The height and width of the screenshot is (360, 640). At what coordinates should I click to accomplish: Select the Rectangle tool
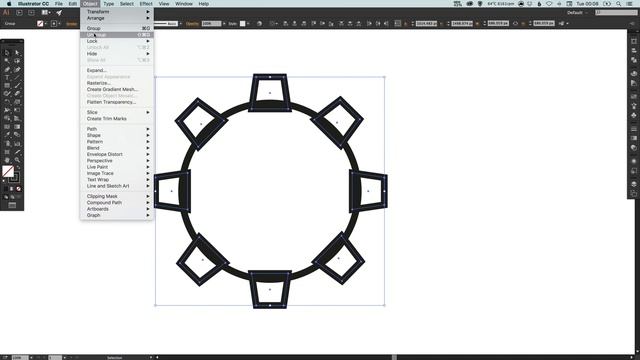[x=7, y=86]
